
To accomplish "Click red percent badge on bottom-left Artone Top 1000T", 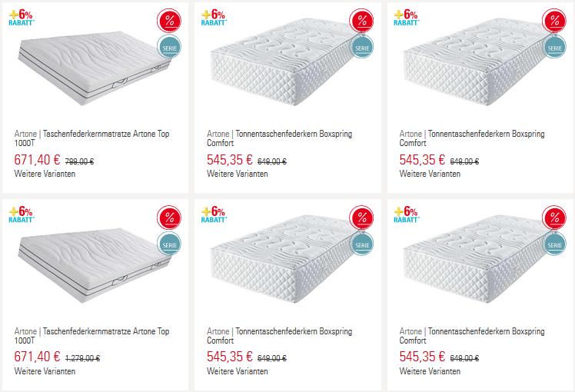I will point(169,218).
